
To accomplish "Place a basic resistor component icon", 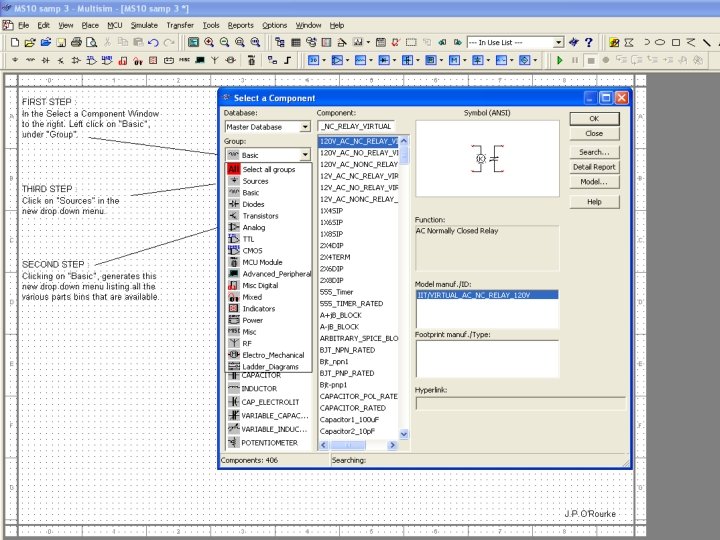I will (30, 60).
